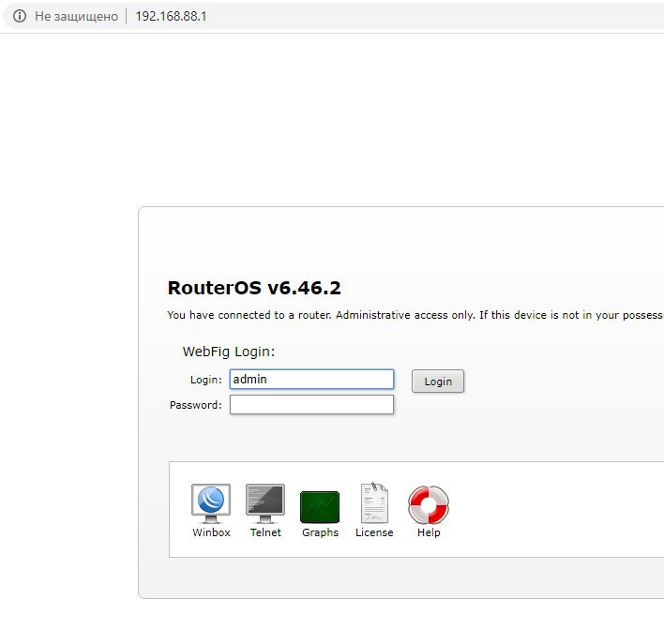Click the Login button

coord(438,382)
